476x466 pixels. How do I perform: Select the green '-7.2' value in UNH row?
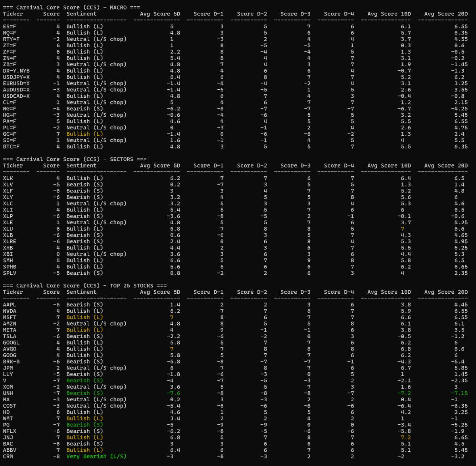[x=404, y=393]
